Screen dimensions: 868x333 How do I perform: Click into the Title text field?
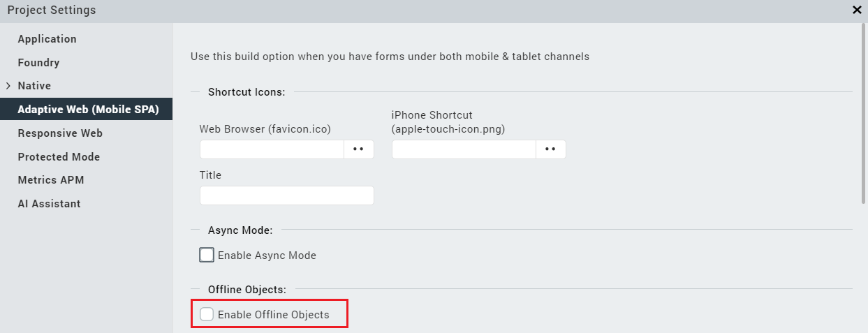[286, 195]
